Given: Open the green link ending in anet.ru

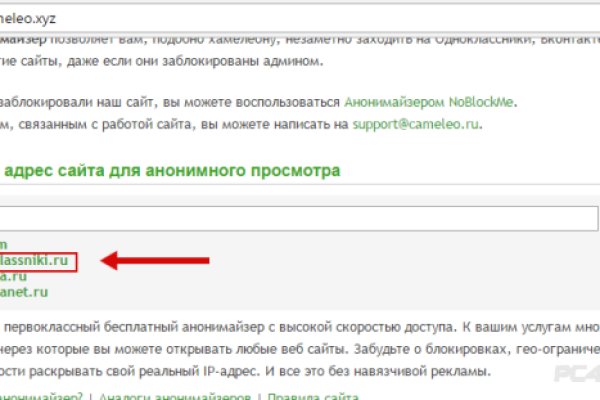Looking at the screenshot, I should click(x=24, y=292).
